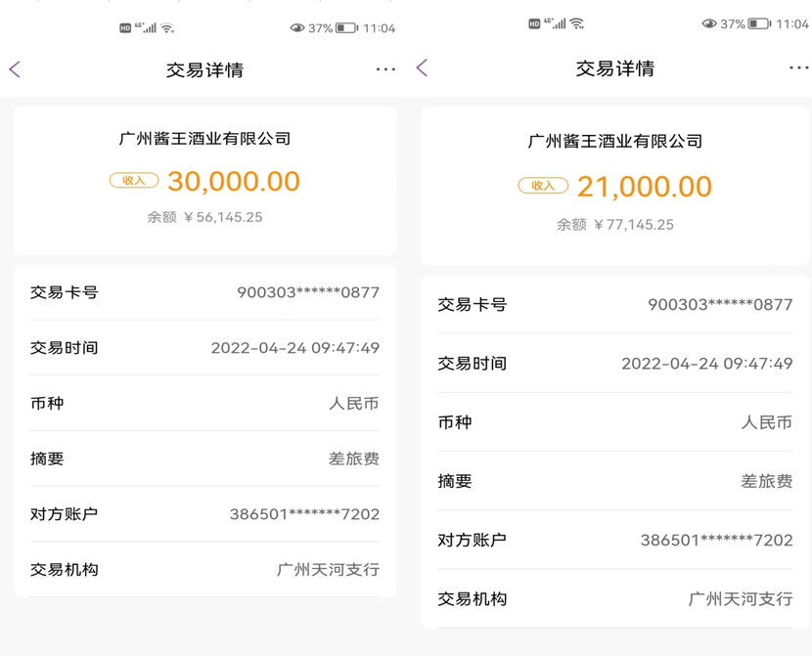Open the three-dot more menu on left screen
The image size is (812, 656).
point(385,68)
